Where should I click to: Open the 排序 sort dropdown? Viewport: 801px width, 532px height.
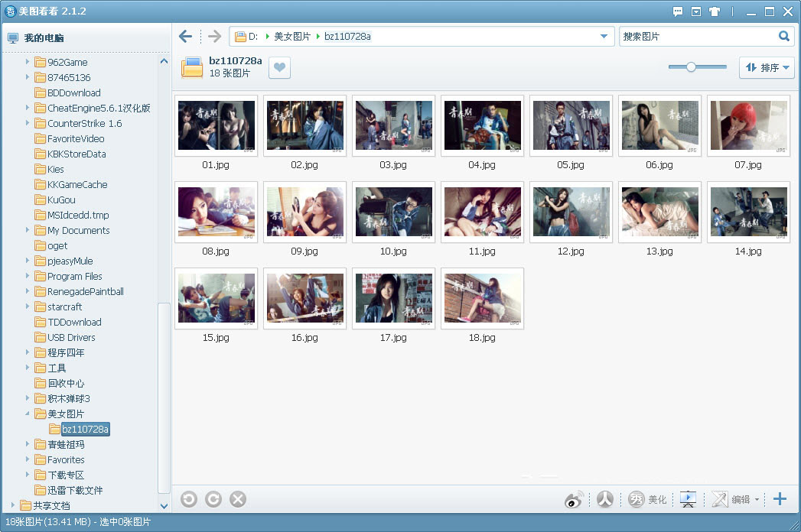pos(767,68)
